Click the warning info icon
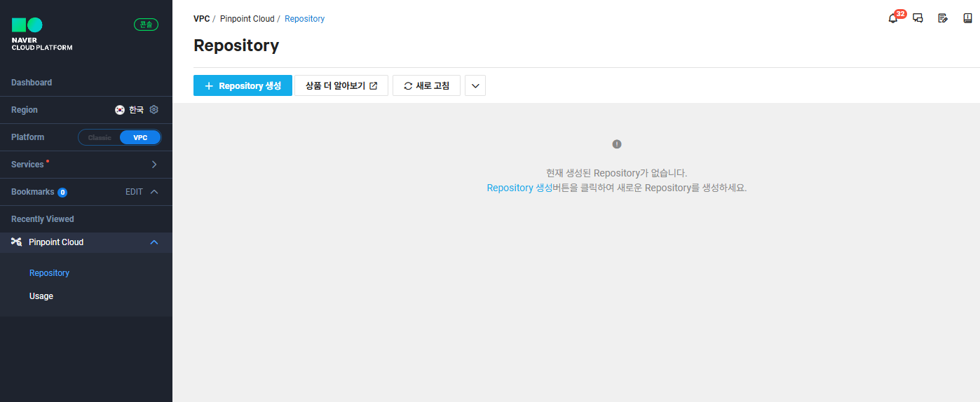 click(x=617, y=144)
